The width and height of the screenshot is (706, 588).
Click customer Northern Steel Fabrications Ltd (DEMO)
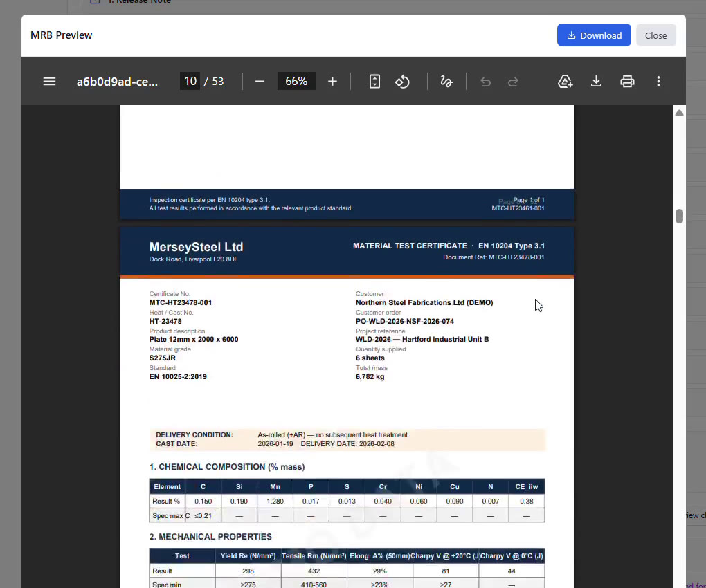pos(424,303)
